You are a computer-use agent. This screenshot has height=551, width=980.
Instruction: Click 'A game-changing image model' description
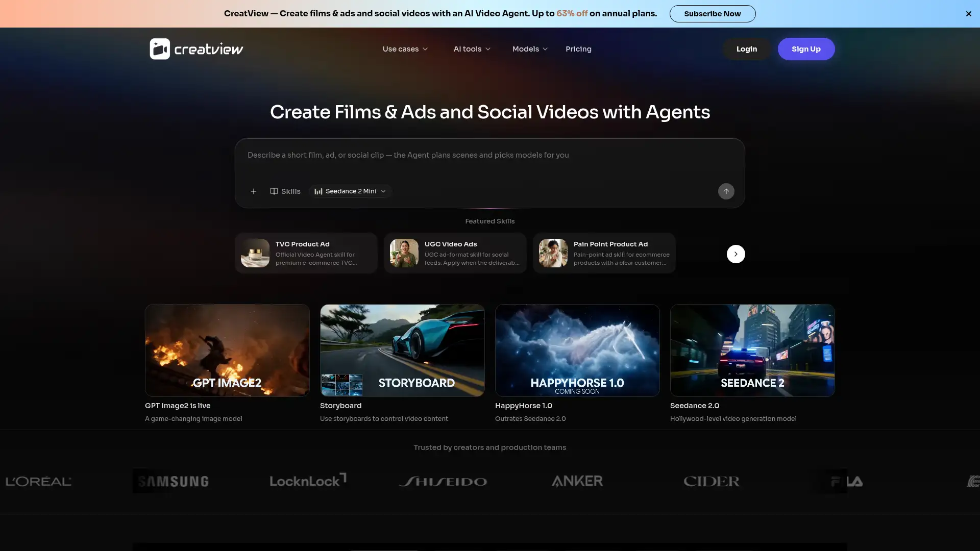coord(193,419)
